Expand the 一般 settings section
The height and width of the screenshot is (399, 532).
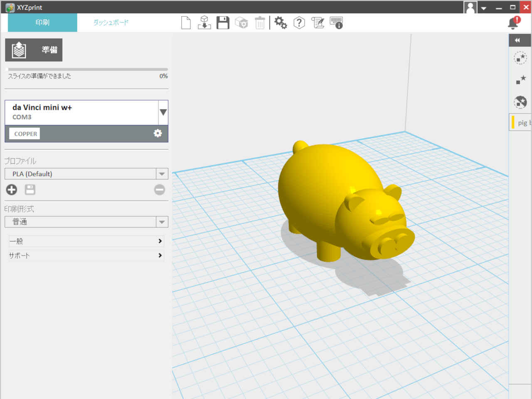click(86, 241)
